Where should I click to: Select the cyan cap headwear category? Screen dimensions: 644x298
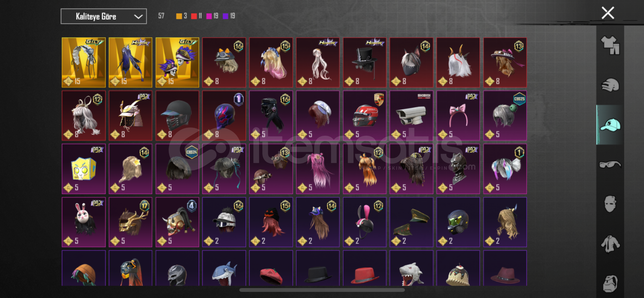click(x=610, y=125)
